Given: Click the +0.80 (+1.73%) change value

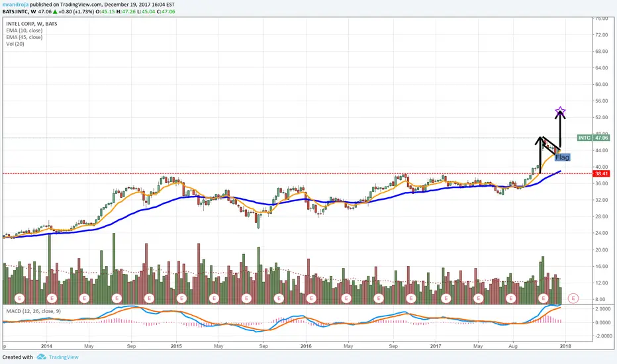Looking at the screenshot, I should click(x=76, y=12).
